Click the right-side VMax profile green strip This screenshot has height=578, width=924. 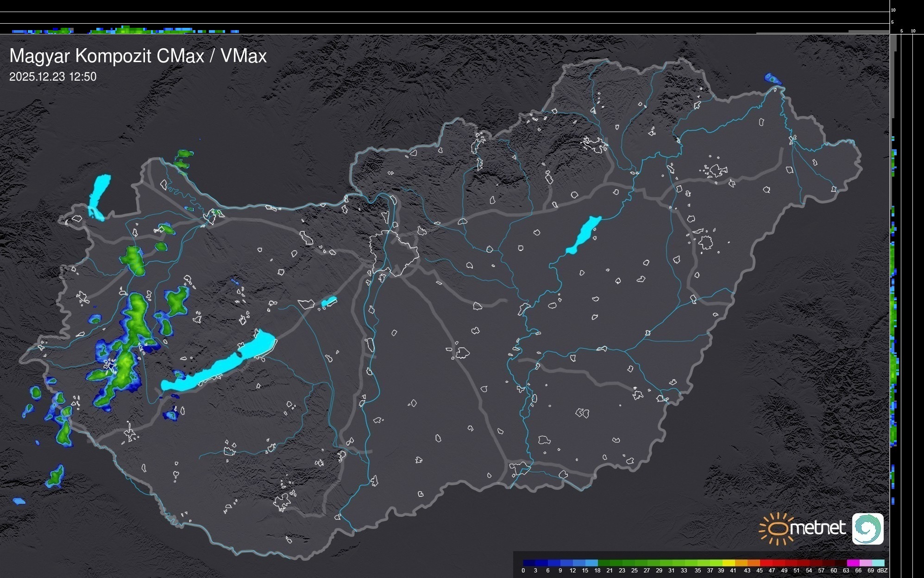click(x=894, y=366)
